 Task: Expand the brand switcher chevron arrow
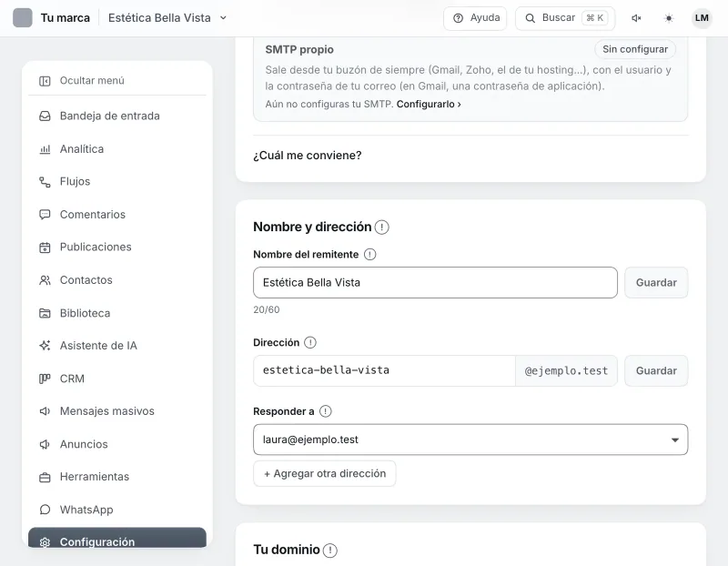pyautogui.click(x=223, y=17)
